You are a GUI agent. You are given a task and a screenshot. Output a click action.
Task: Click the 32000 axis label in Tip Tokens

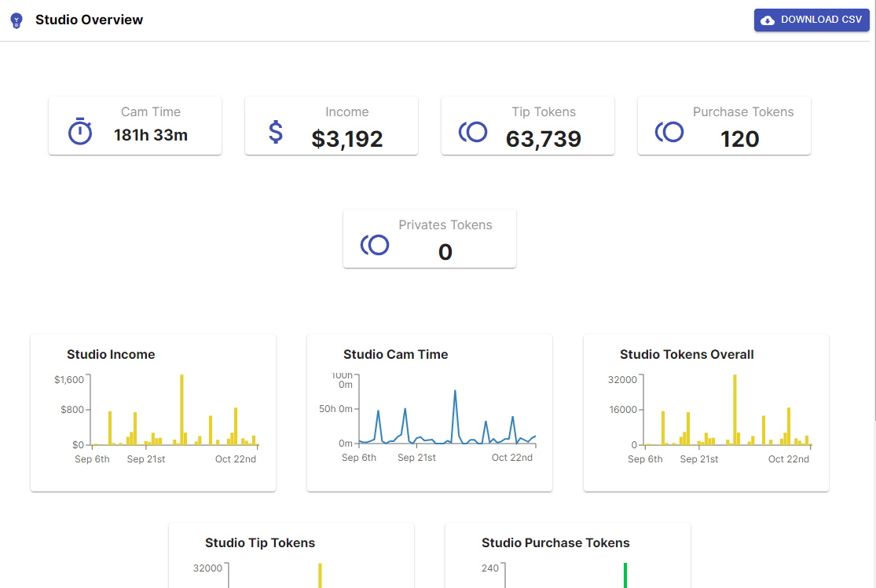tap(207, 568)
